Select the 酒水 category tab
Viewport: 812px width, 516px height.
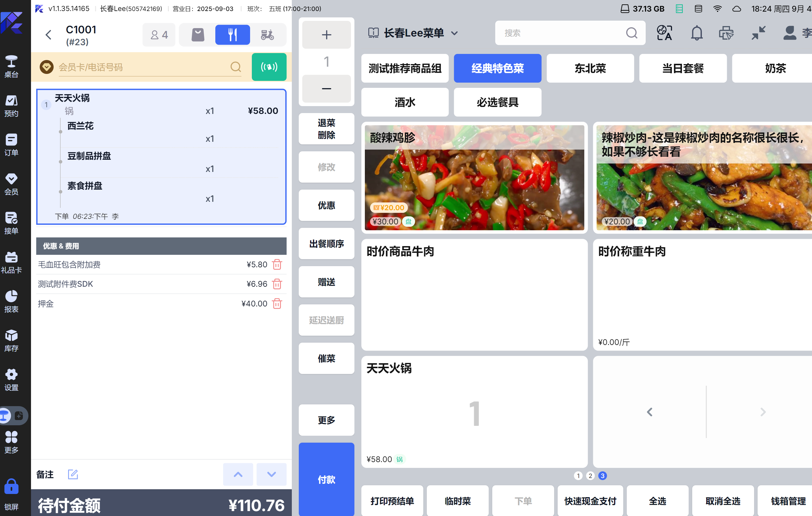pyautogui.click(x=404, y=102)
